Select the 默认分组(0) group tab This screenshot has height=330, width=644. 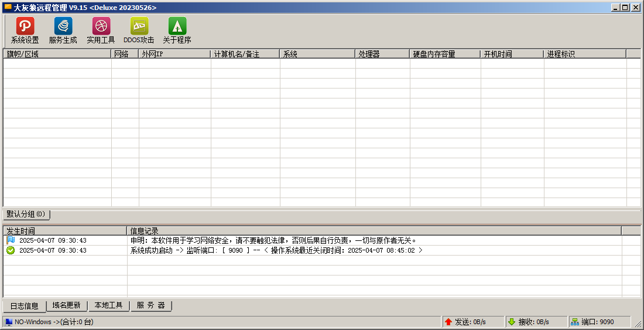pos(26,215)
